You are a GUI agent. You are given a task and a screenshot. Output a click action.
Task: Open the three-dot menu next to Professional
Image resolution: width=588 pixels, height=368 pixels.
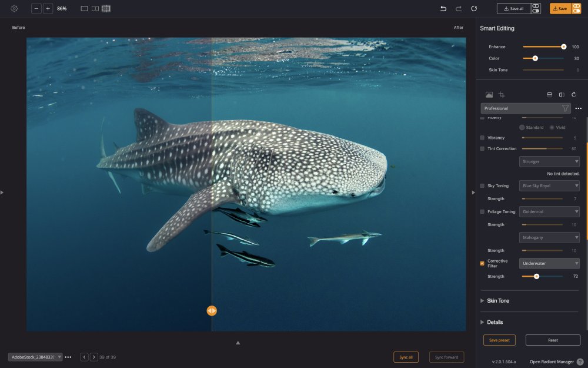[x=578, y=108]
